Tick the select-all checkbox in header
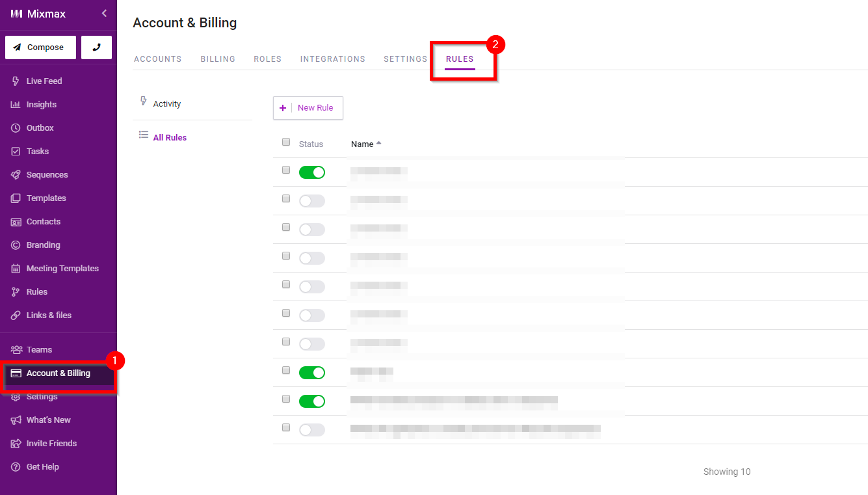Viewport: 868px width, 495px height. pyautogui.click(x=286, y=142)
